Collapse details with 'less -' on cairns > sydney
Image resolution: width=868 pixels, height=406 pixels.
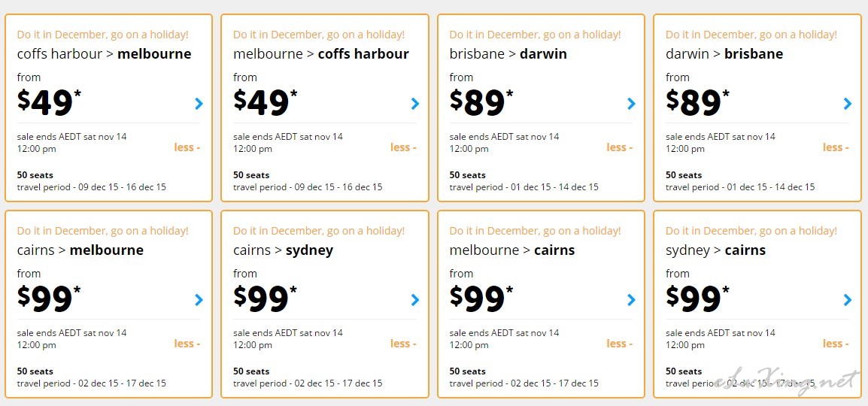[403, 344]
